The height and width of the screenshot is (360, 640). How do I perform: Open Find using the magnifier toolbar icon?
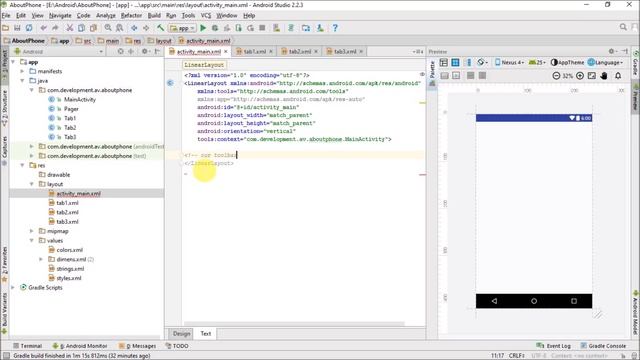click(108, 28)
